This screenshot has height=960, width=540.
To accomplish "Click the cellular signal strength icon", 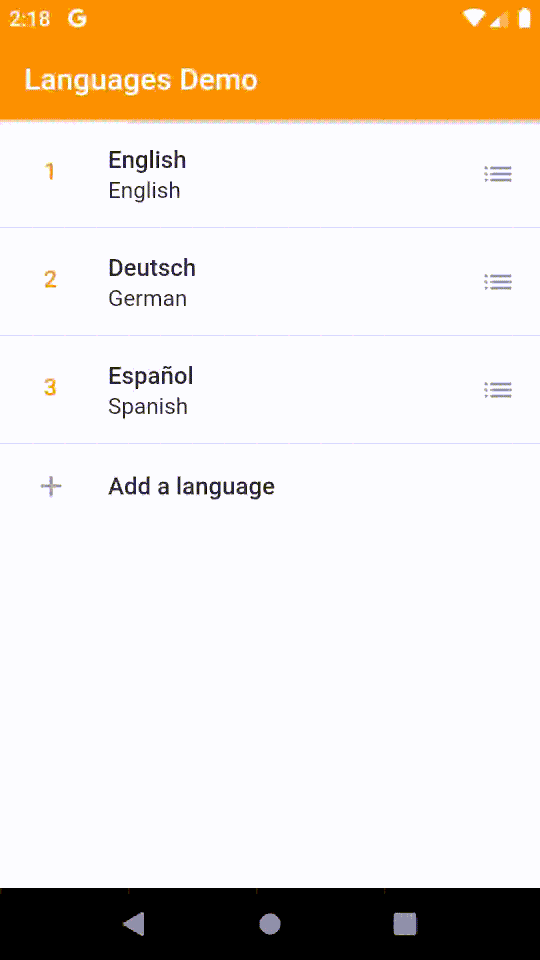I will pos(500,18).
